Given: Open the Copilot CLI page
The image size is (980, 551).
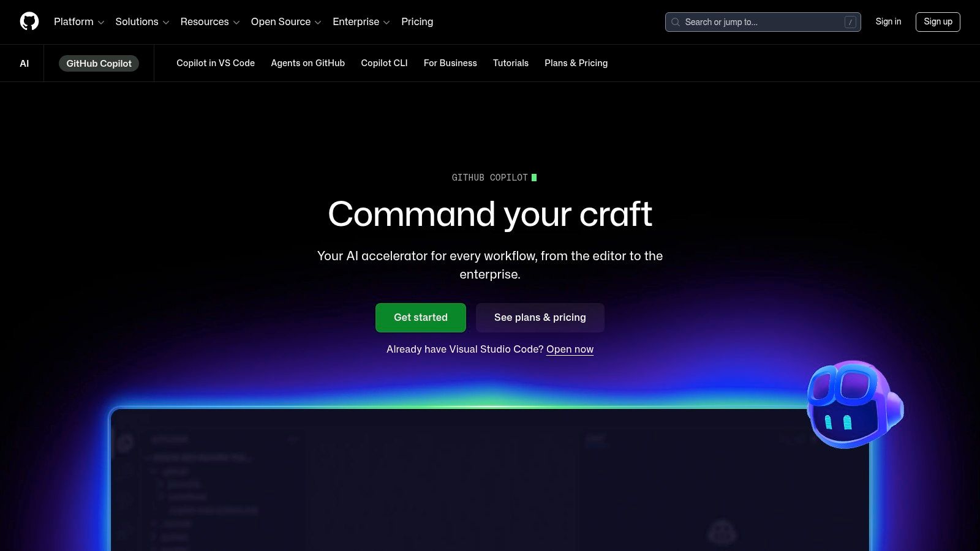Looking at the screenshot, I should (x=383, y=63).
